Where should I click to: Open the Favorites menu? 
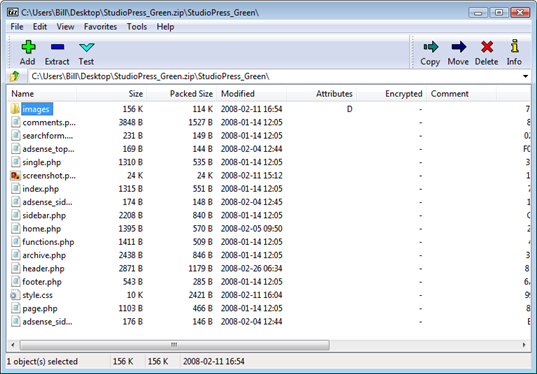coord(100,27)
